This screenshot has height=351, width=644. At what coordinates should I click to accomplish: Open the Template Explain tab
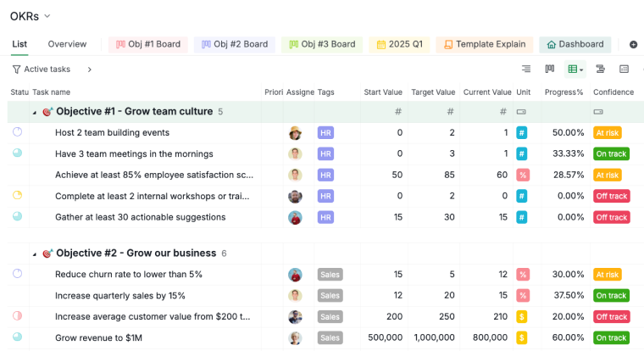click(x=485, y=44)
